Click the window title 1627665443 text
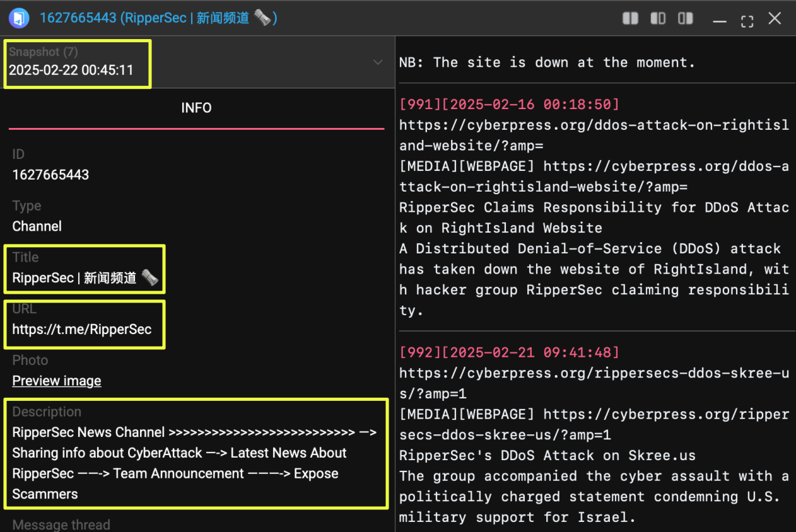The height and width of the screenshot is (532, 796). 79,18
